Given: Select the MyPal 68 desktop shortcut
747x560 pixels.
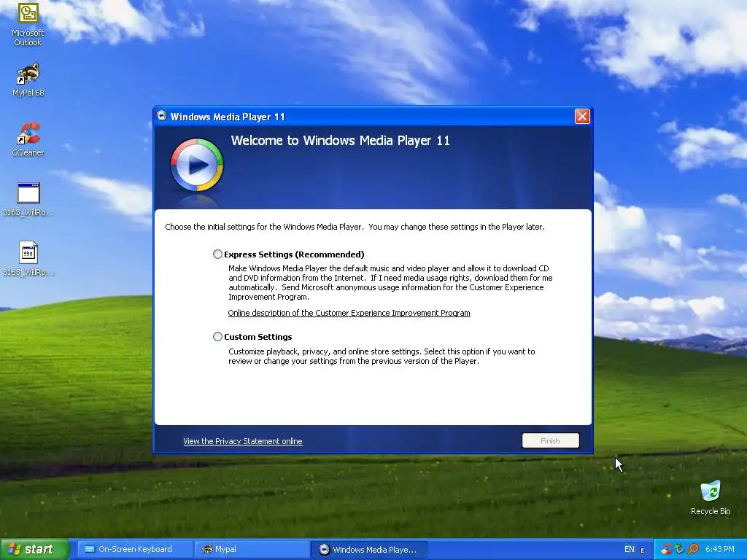Looking at the screenshot, I should [x=28, y=80].
